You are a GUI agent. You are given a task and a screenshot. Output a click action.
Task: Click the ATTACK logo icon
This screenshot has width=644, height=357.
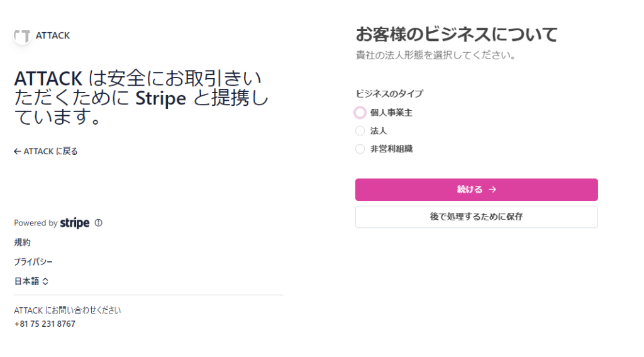point(23,36)
